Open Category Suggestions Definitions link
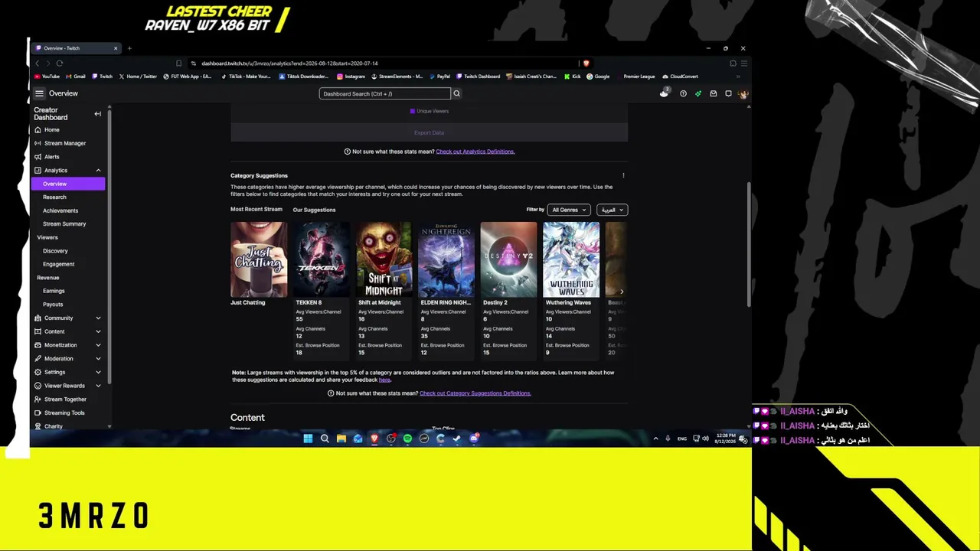Viewport: 980px width, 551px height. (x=475, y=393)
